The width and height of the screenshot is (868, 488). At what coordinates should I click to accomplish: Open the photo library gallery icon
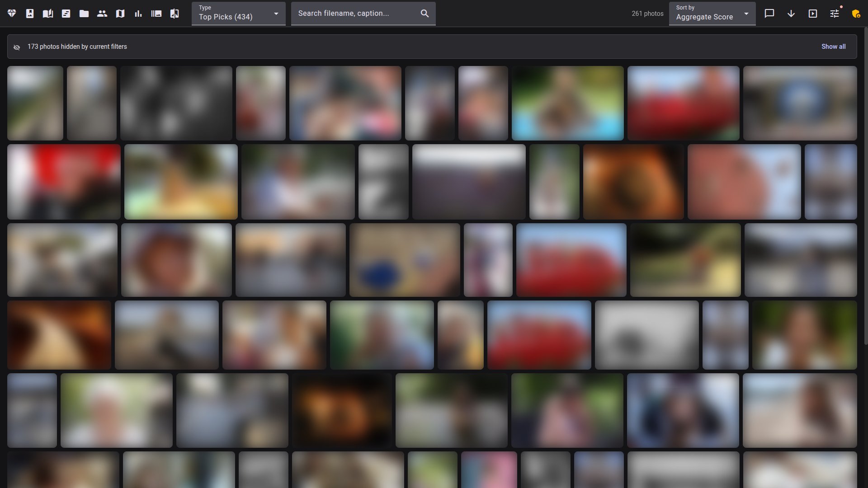[156, 14]
